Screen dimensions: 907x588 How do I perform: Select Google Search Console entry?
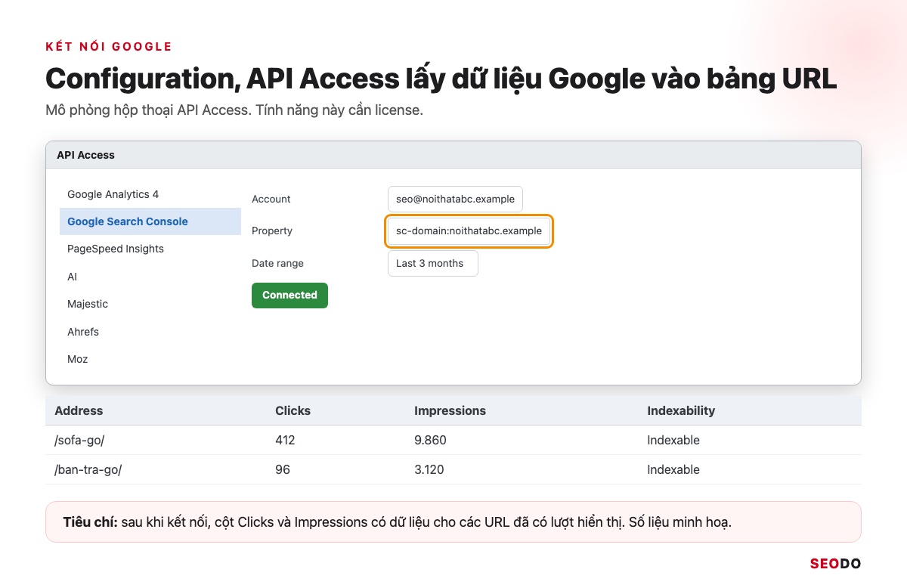pyautogui.click(x=150, y=221)
